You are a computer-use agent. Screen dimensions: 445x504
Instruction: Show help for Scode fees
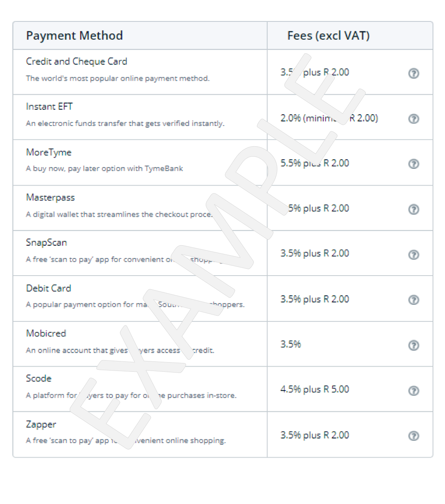(x=413, y=390)
